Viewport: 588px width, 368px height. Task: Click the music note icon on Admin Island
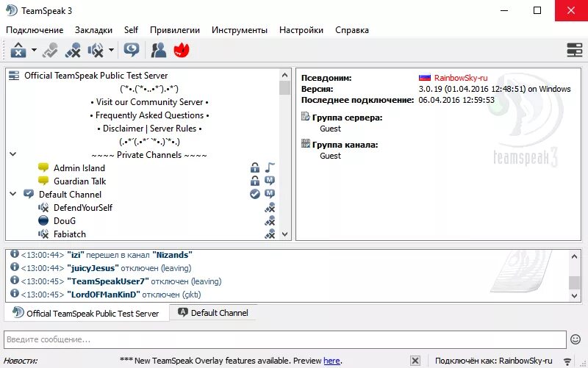pos(270,167)
